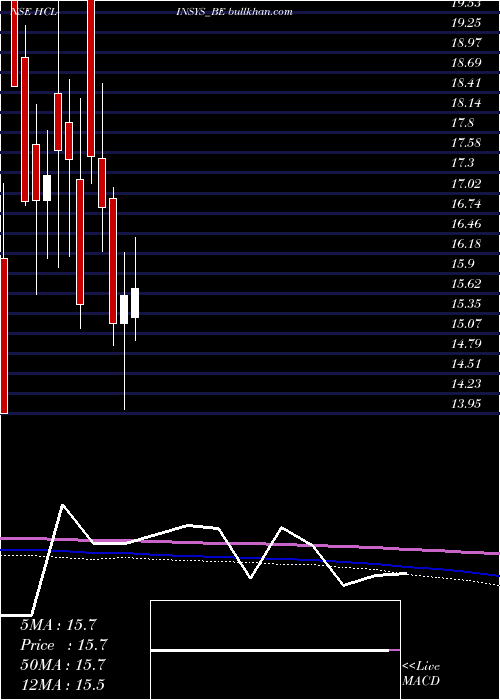Click the NSE HCL chart title
Viewport: 500px width, 700px height.
pyautogui.click(x=34, y=12)
